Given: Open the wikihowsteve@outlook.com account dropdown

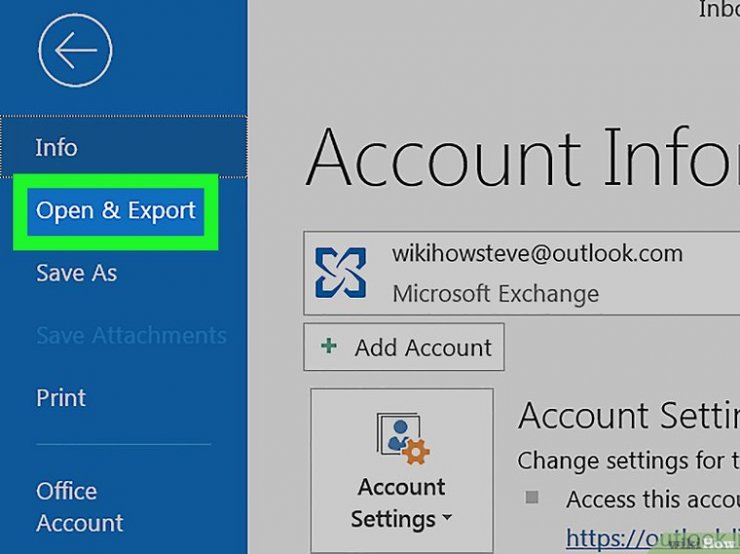Looking at the screenshot, I should [x=521, y=273].
